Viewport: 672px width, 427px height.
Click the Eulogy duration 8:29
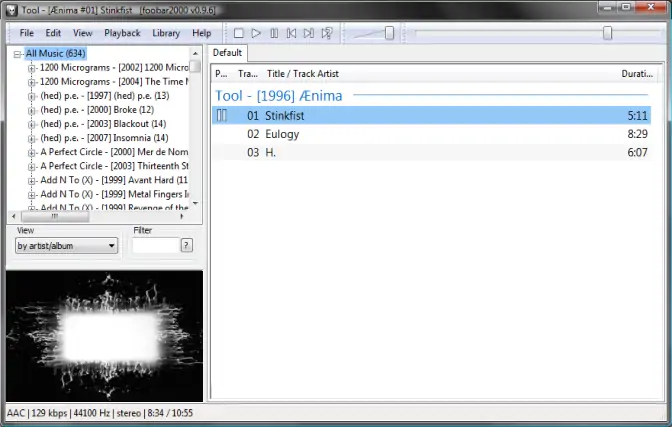[x=637, y=134]
